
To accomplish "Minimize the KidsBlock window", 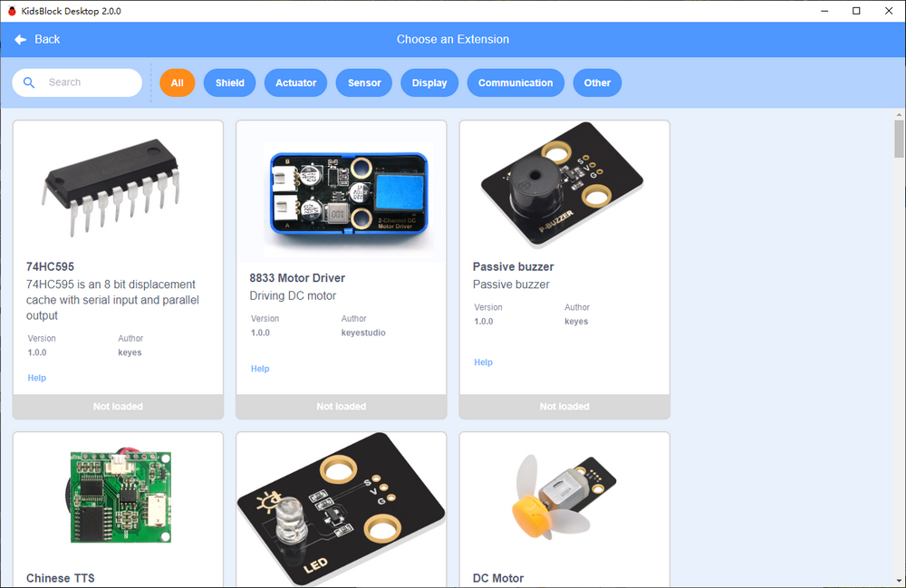I will tap(824, 11).
